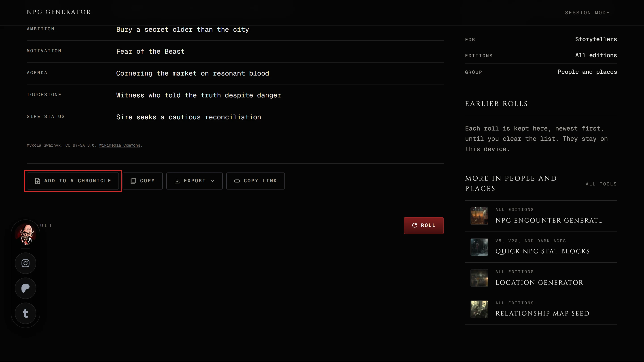Click the Location Generator thumbnail
Viewport: 644px width, 362px height.
click(479, 278)
